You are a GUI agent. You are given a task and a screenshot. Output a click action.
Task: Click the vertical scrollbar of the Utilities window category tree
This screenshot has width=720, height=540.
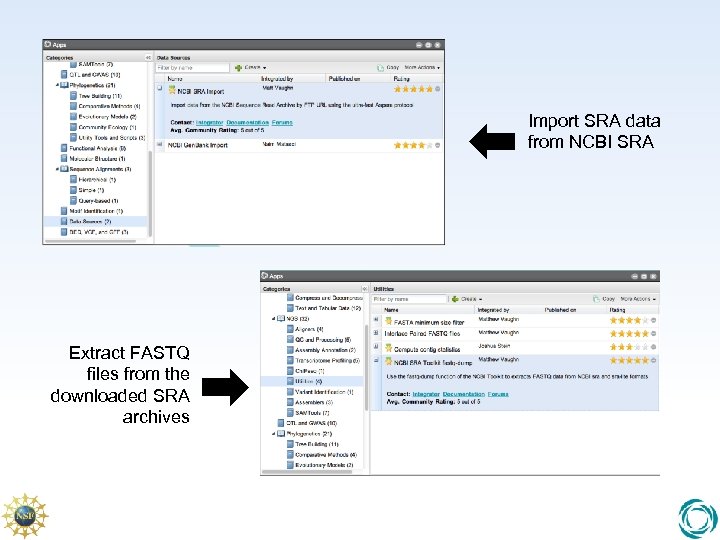pyautogui.click(x=366, y=367)
